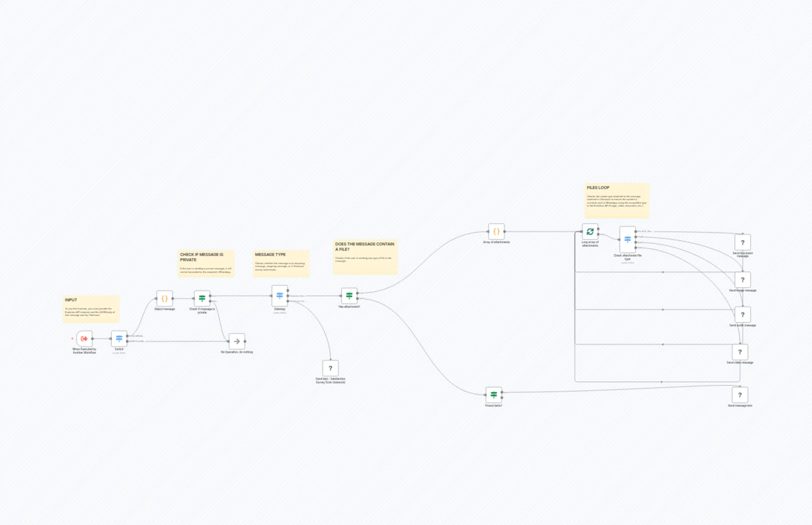Select the Send image message node
This screenshot has height=525, width=812.
[x=743, y=280]
